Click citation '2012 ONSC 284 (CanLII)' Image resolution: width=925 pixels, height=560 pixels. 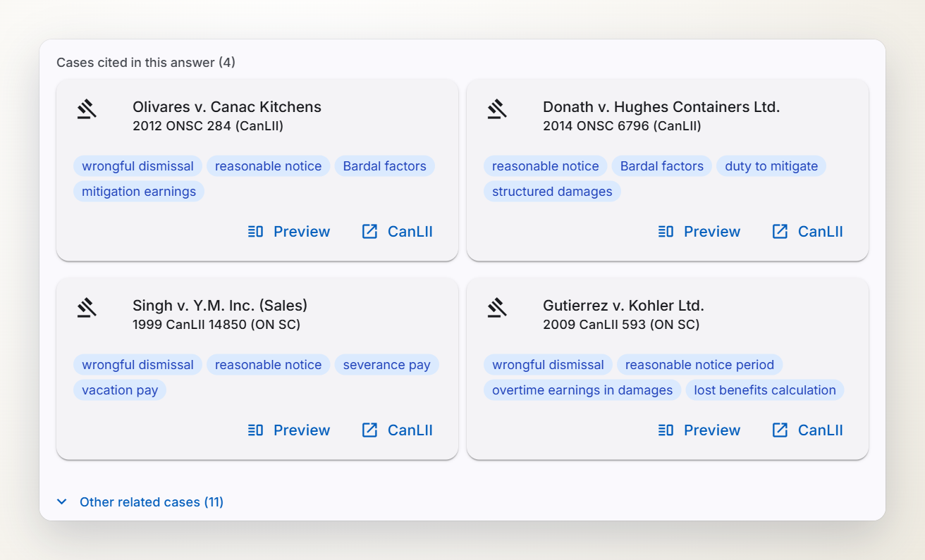pos(208,126)
